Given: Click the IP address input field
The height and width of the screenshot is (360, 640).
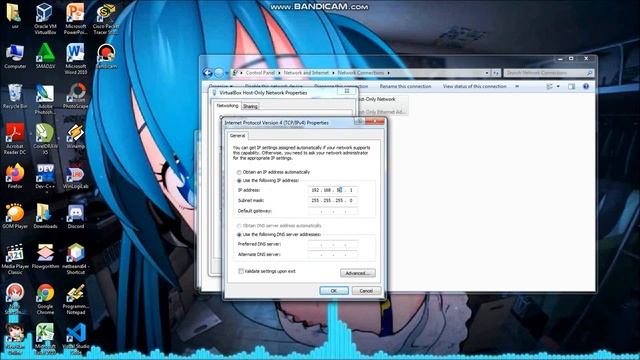Looking at the screenshot, I should click(x=333, y=190).
